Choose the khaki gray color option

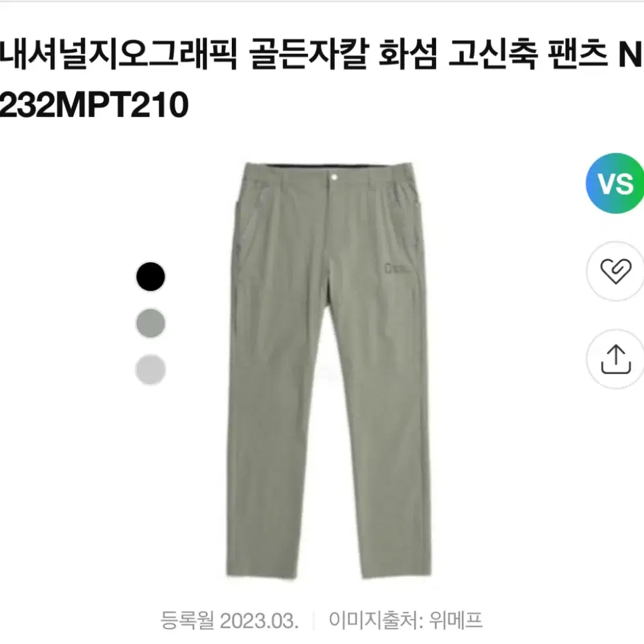tap(150, 323)
